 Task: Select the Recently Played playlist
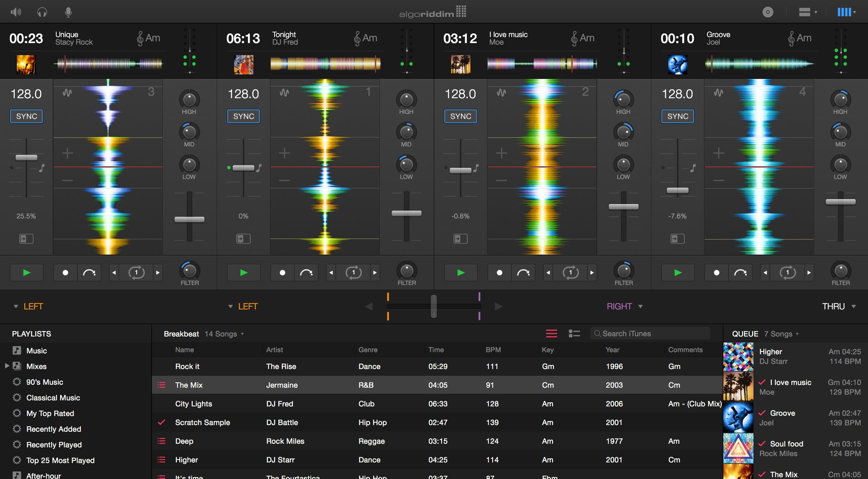tap(54, 445)
